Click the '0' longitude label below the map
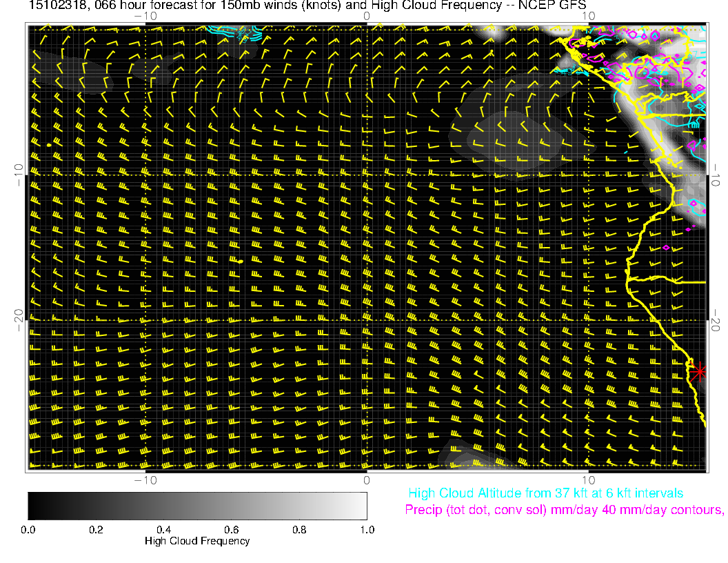 click(x=367, y=480)
